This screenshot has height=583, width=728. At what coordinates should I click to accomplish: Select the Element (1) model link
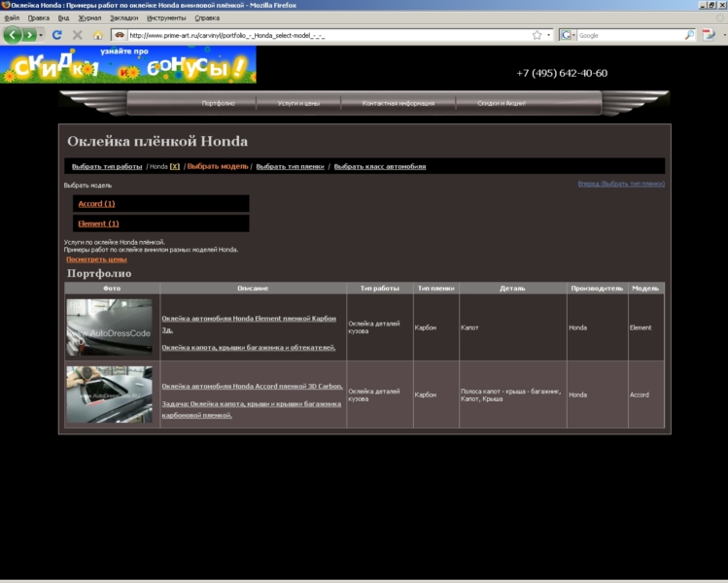(98, 223)
